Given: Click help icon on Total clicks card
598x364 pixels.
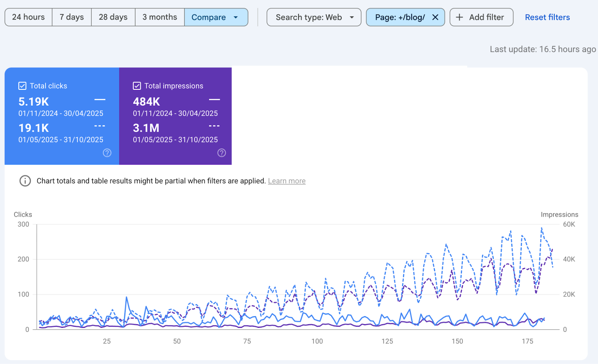Looking at the screenshot, I should [x=107, y=153].
